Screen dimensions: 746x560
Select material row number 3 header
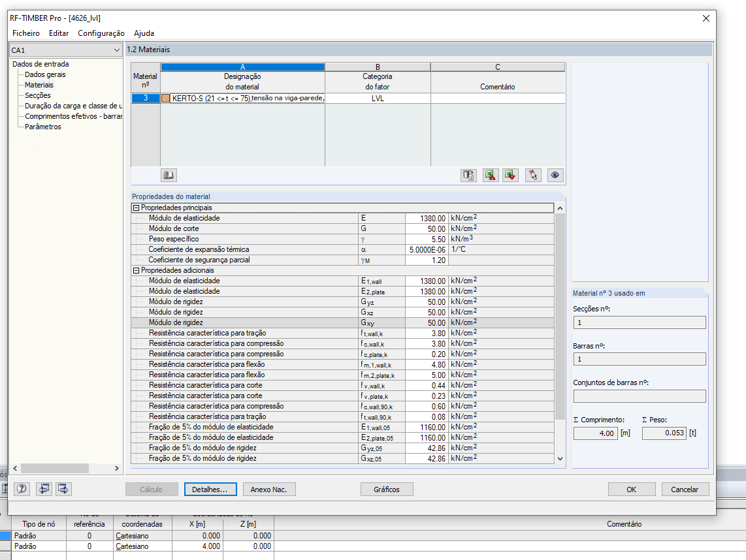[x=146, y=99]
